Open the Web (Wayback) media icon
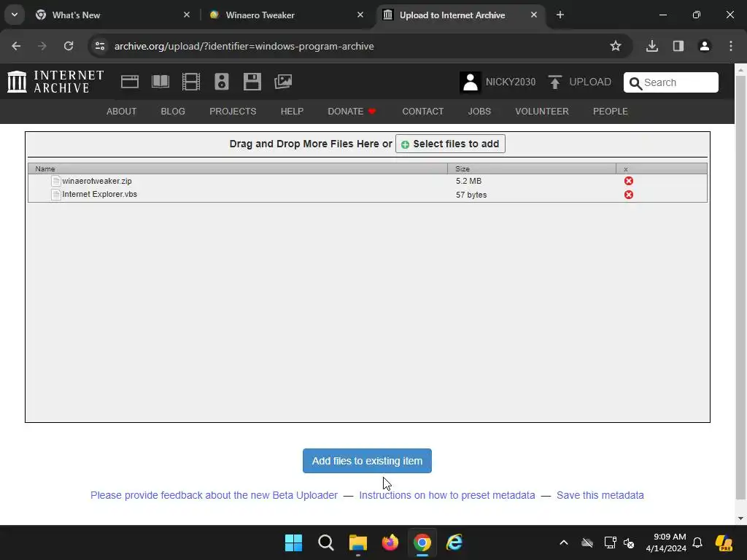Screen dimensions: 747x560 tap(130, 82)
